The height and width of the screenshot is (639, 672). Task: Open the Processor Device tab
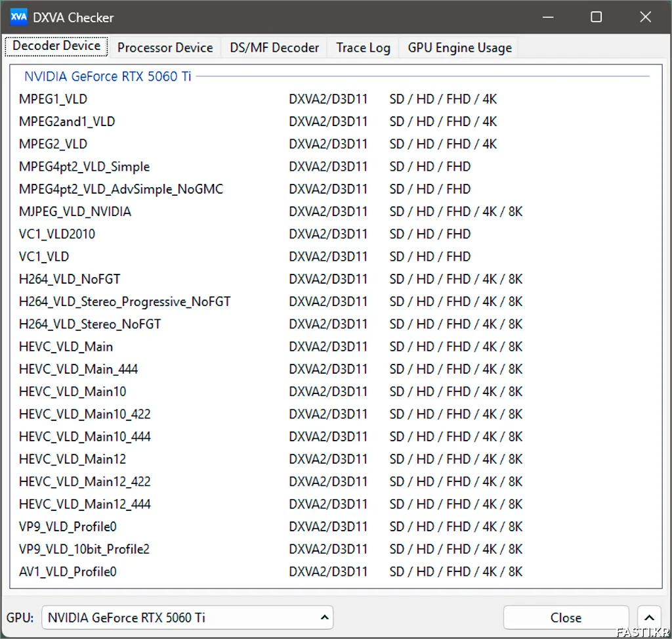click(x=165, y=47)
